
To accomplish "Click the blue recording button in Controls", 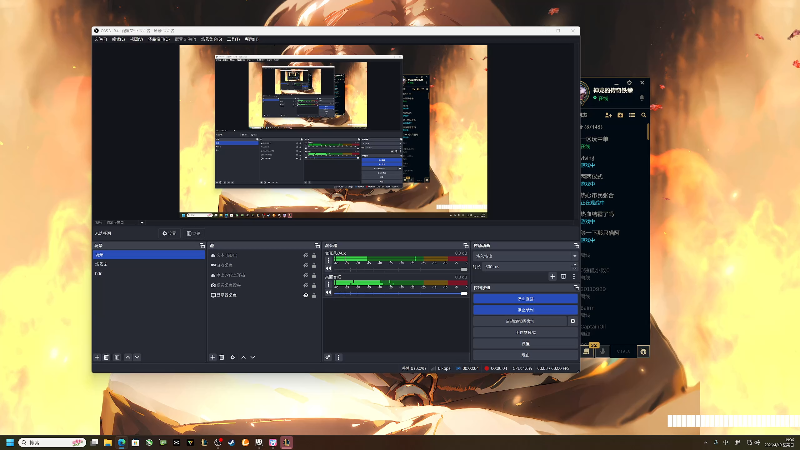I will (525, 310).
